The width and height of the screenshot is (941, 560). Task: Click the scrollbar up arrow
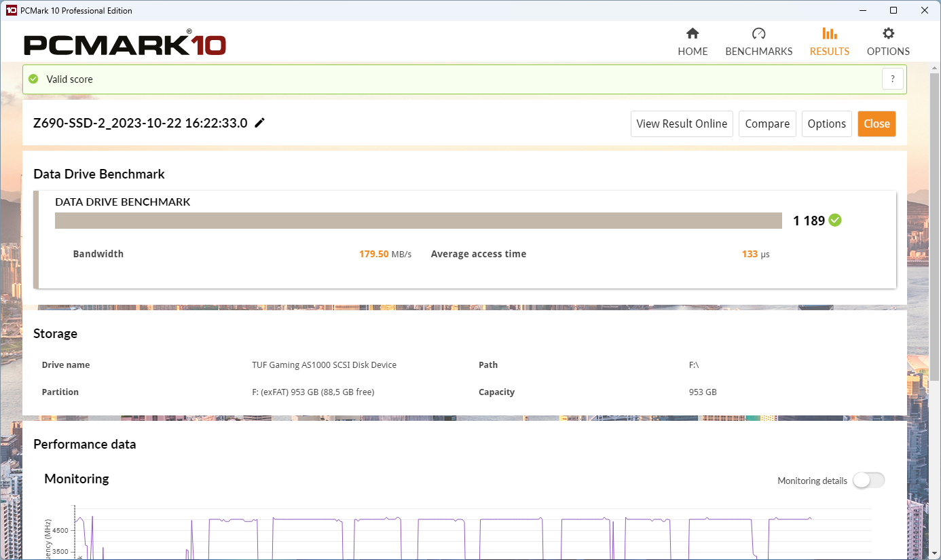click(935, 67)
